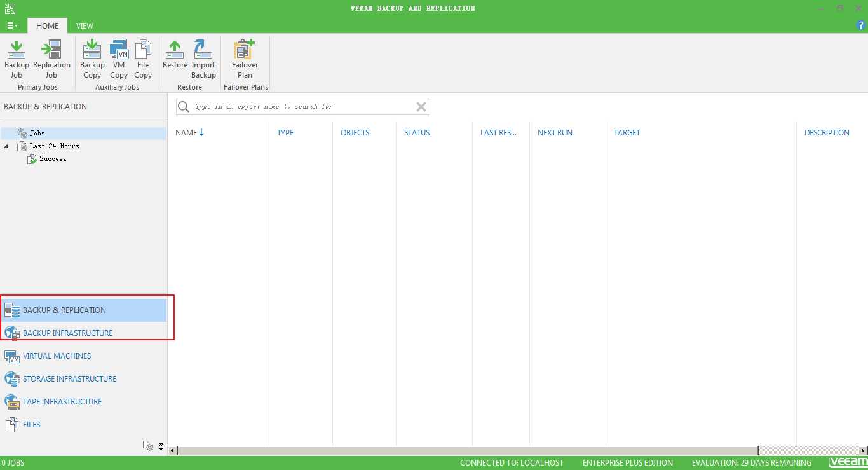Open the Backup & Replication view
Viewport: 868px width, 470px height.
tap(84, 310)
